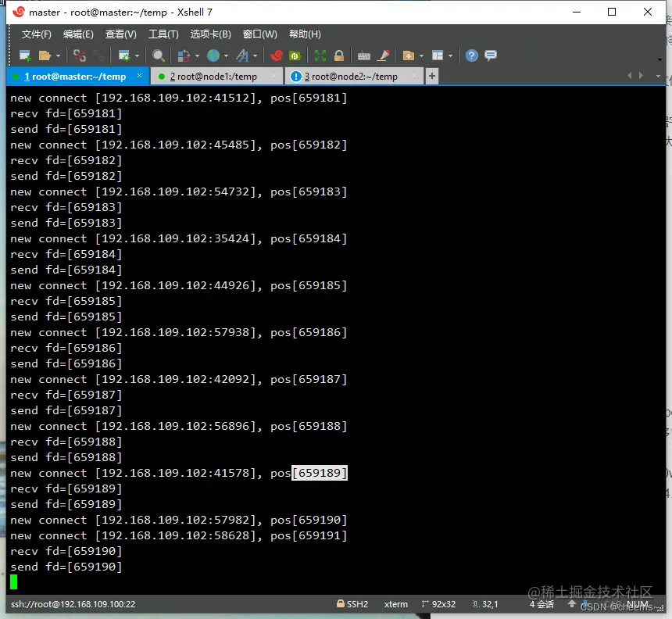Click the '4 会话' sessions status entry
The height and width of the screenshot is (619, 672).
click(542, 604)
